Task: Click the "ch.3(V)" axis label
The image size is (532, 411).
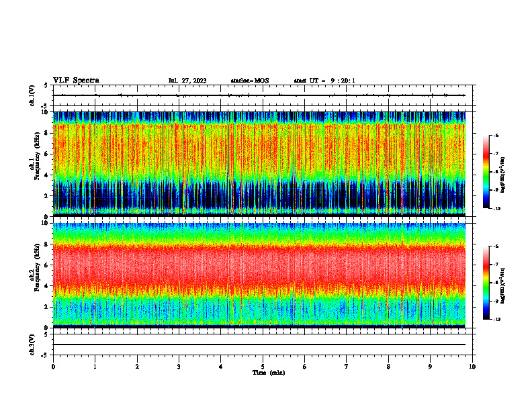Action: [x=32, y=345]
